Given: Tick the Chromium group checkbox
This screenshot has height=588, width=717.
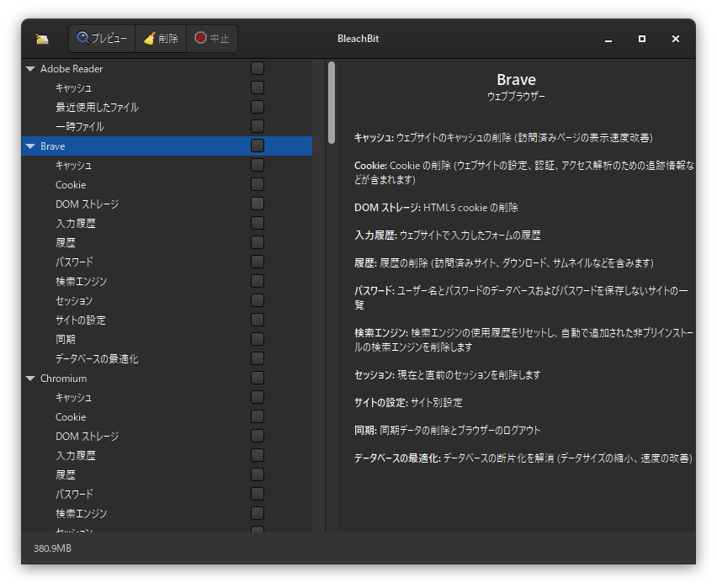Looking at the screenshot, I should point(258,379).
